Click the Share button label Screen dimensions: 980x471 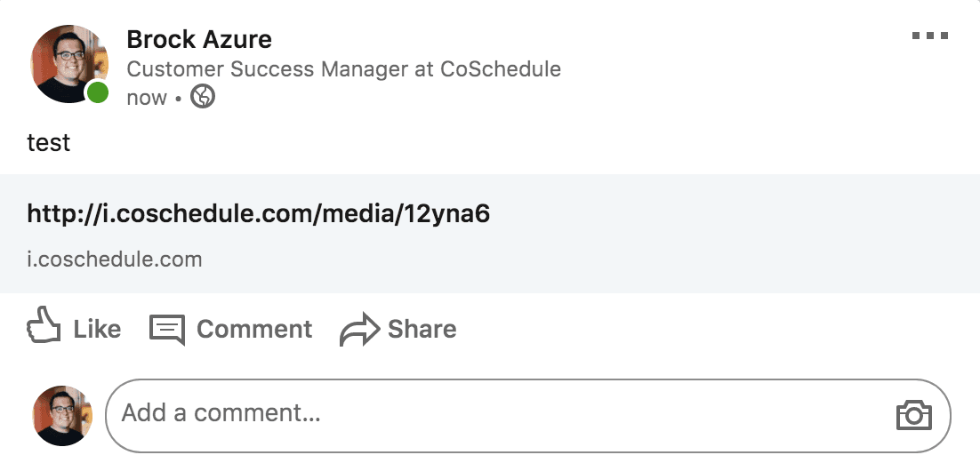pyautogui.click(x=422, y=329)
